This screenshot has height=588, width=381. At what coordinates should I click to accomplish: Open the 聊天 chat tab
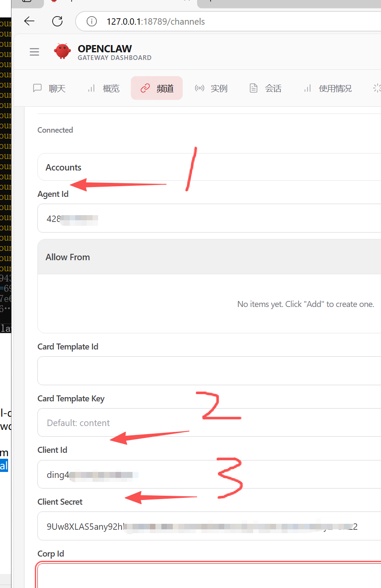pyautogui.click(x=49, y=88)
